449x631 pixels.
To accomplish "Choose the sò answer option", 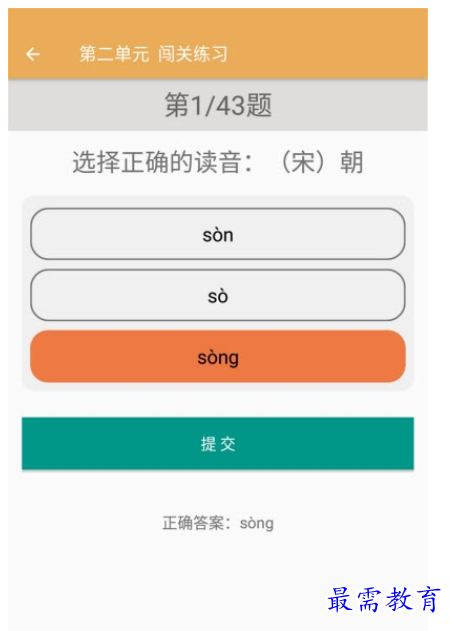I will 218,295.
